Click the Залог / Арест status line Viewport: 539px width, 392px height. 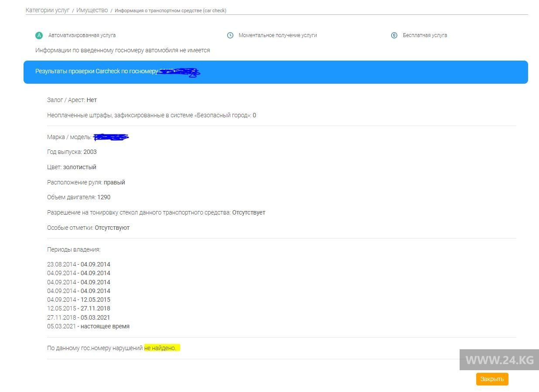coord(72,100)
